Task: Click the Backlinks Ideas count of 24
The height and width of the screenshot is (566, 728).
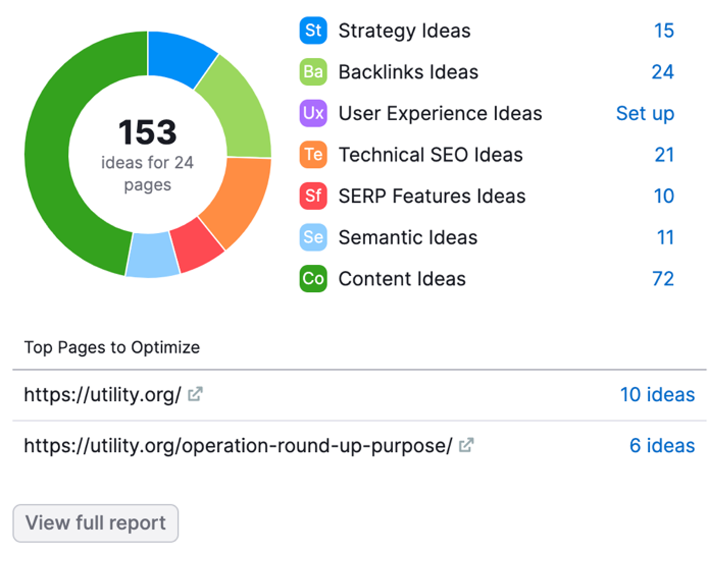Action: point(662,72)
